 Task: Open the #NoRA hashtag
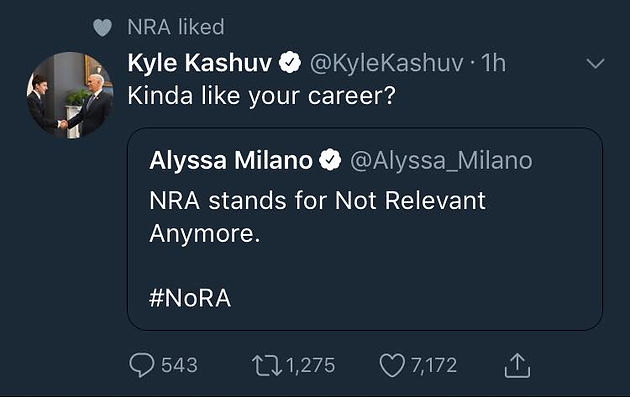pos(190,298)
